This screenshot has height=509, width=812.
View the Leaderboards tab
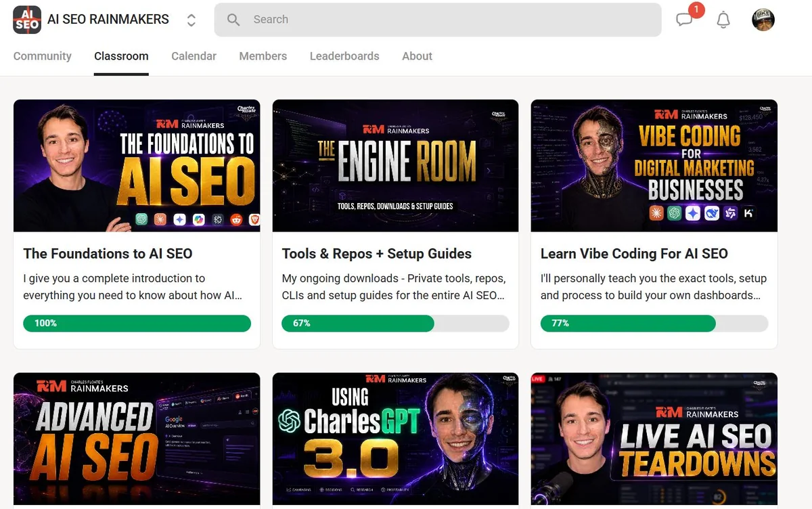pyautogui.click(x=344, y=56)
